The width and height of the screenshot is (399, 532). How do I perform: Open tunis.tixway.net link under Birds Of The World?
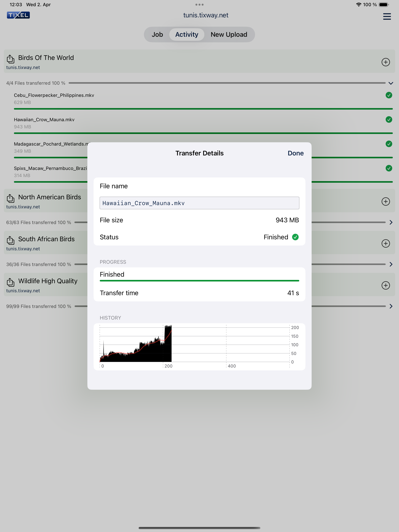(x=23, y=68)
